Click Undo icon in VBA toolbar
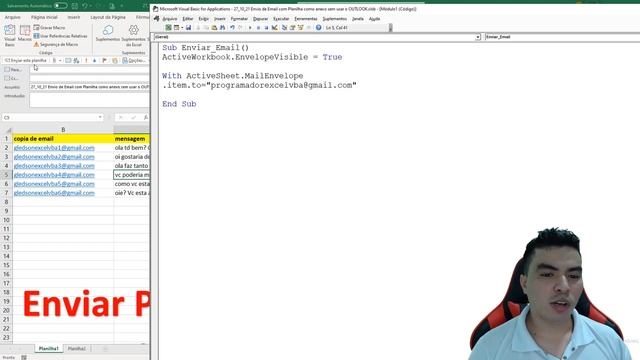 click(232, 28)
